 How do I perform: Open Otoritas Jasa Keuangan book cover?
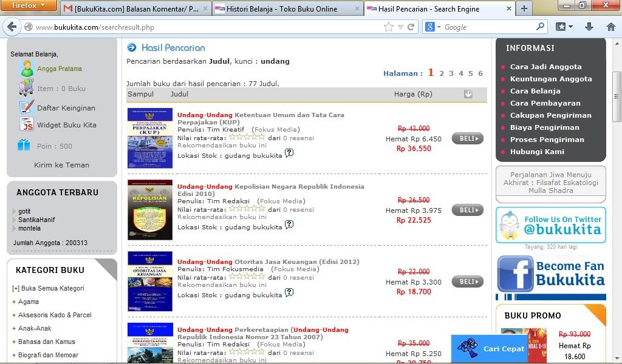[150, 281]
